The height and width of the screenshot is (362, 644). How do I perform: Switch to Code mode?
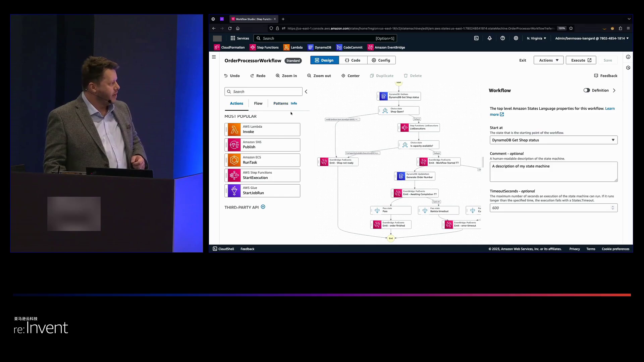tap(353, 60)
